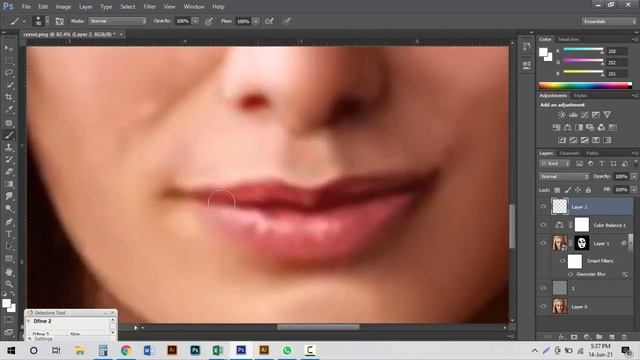Open Excel from the taskbar

[218, 350]
